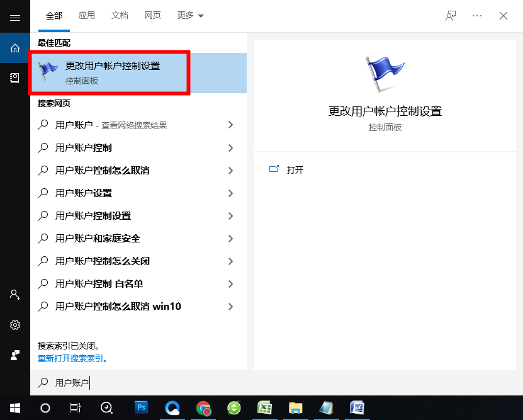Image resolution: width=523 pixels, height=420 pixels.
Task: Switch to the 网页 tab
Action: tap(153, 15)
